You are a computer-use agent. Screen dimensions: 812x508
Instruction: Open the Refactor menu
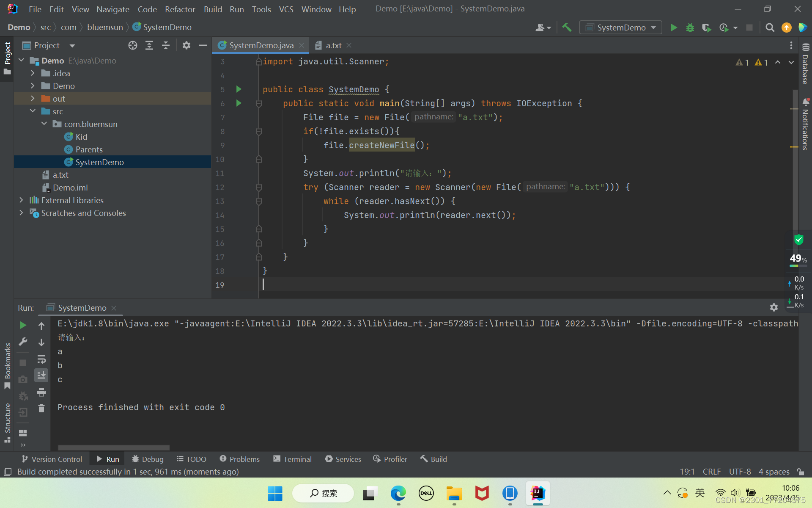(x=180, y=9)
